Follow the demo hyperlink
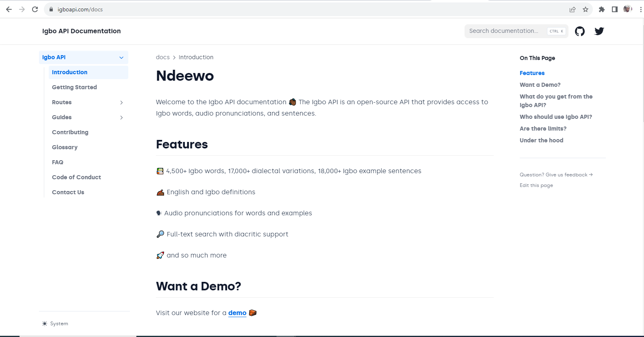 tap(237, 313)
